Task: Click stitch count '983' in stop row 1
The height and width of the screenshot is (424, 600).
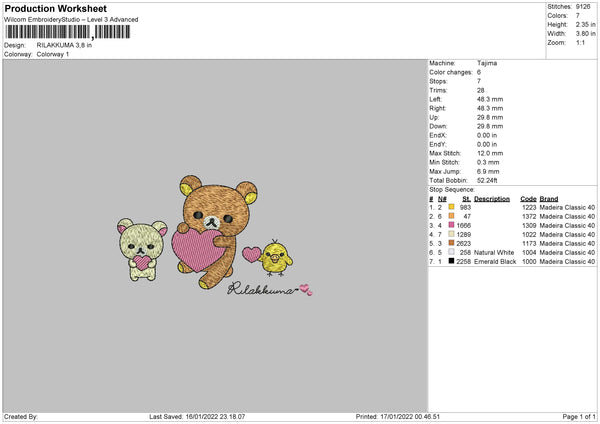Action: pos(465,207)
